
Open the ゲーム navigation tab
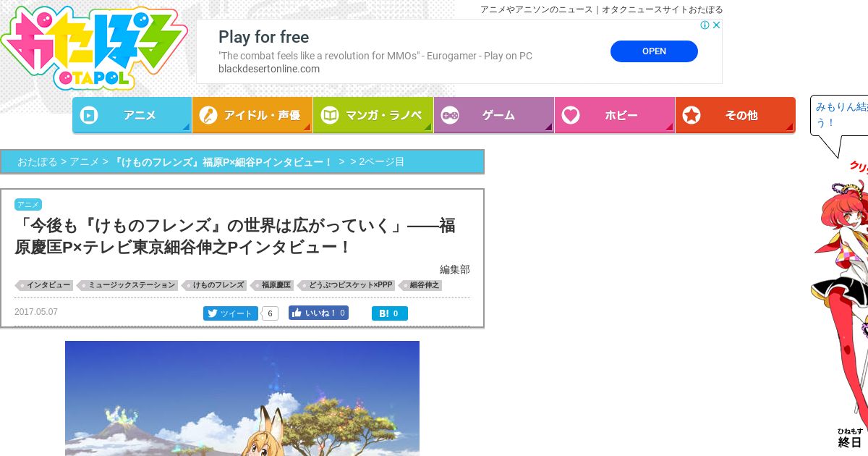click(494, 115)
